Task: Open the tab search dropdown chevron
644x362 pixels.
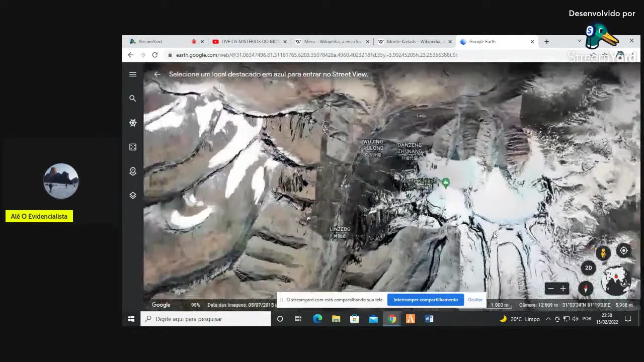Action: [579, 41]
